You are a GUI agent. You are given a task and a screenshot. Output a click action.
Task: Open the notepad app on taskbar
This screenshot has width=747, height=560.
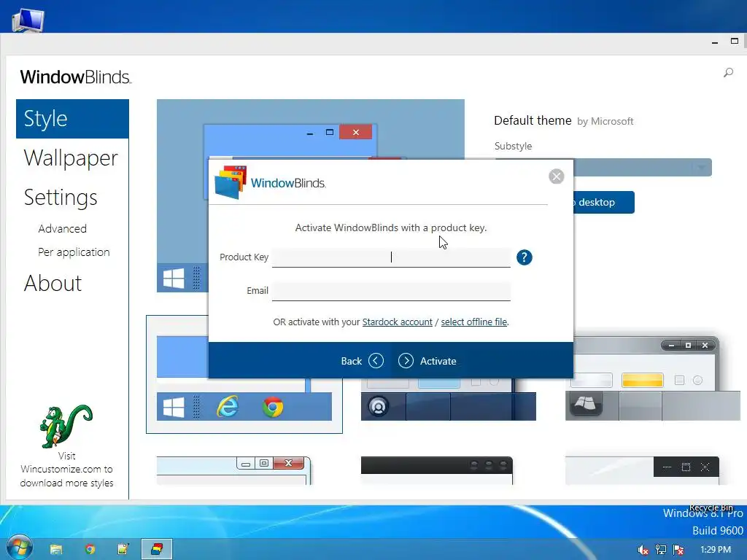click(x=123, y=550)
